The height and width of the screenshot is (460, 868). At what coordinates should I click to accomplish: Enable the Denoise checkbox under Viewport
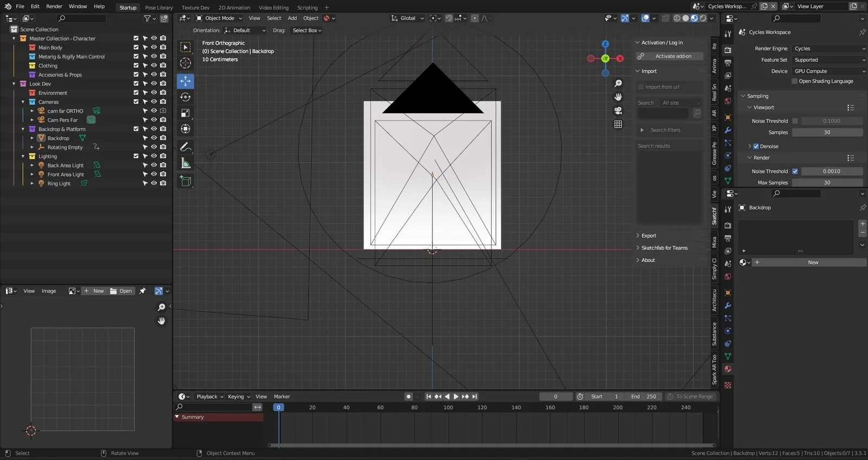coord(756,146)
